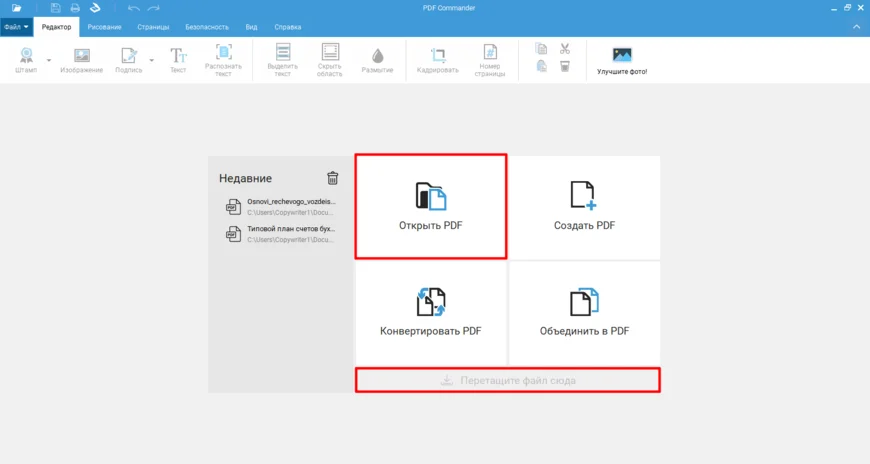
Task: Click the Скрыть область tool
Action: [330, 60]
